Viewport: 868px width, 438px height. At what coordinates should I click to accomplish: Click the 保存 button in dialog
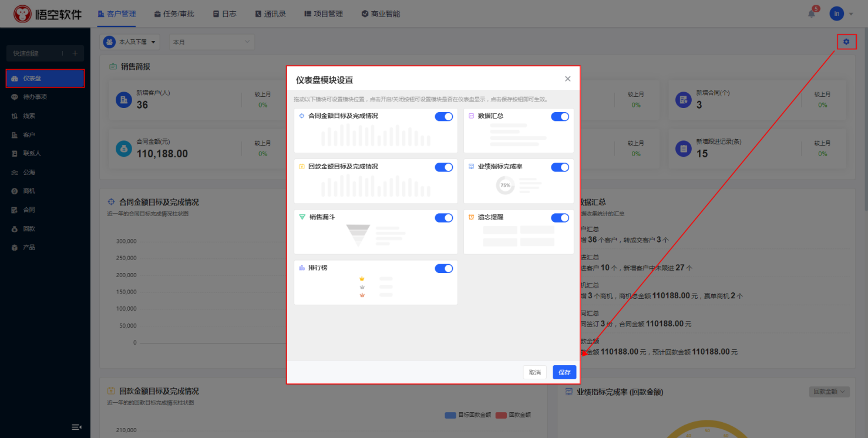point(564,372)
